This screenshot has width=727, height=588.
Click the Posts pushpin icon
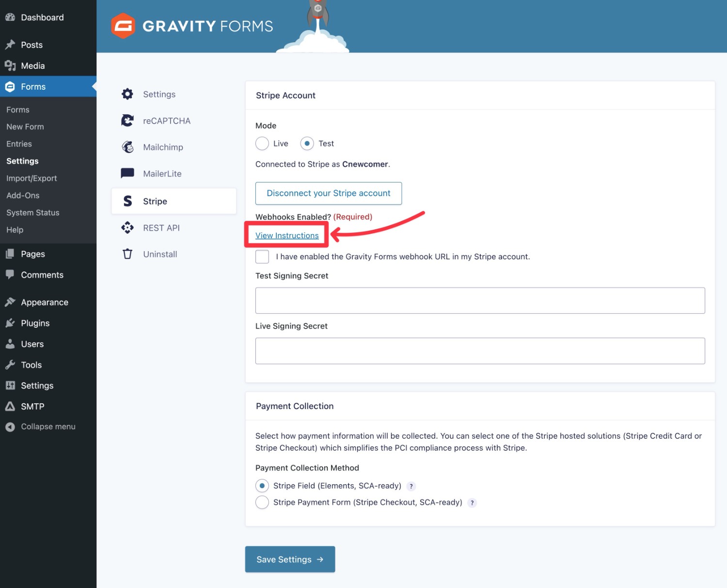[x=10, y=45]
